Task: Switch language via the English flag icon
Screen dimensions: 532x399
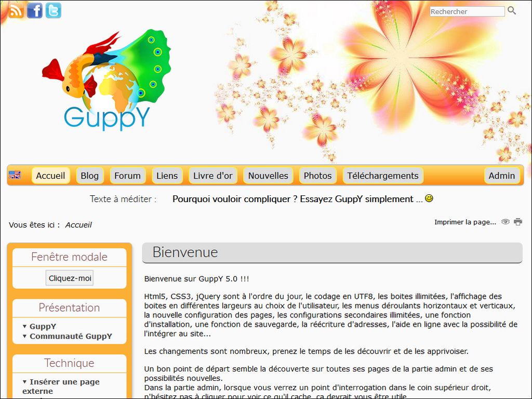Action: pyautogui.click(x=15, y=176)
